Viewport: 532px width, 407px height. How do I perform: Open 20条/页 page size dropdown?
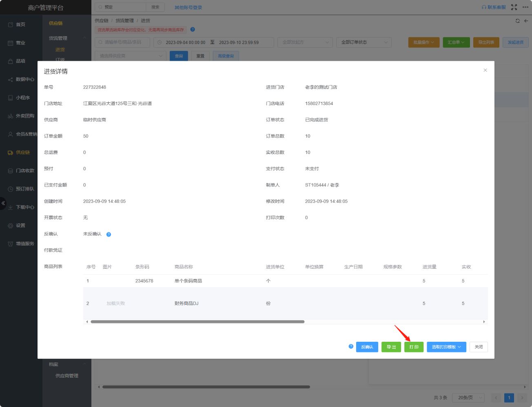coord(468,398)
